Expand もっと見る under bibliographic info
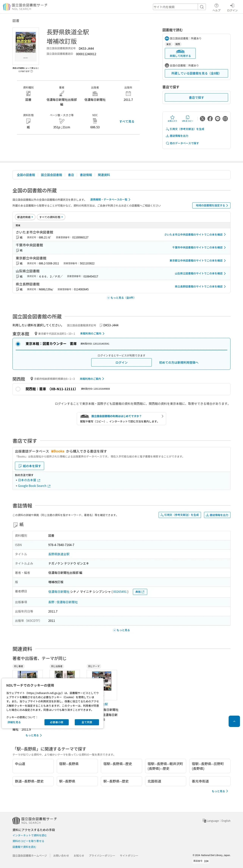The image size is (243, 868). click(x=121, y=630)
